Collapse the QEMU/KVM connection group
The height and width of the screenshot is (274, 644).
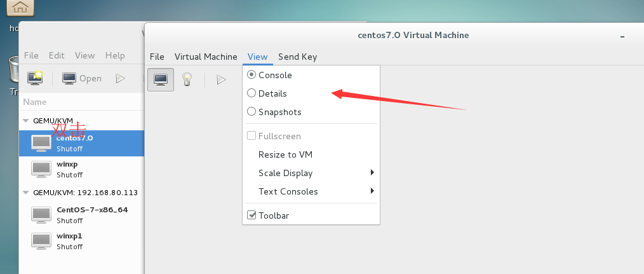(x=26, y=121)
